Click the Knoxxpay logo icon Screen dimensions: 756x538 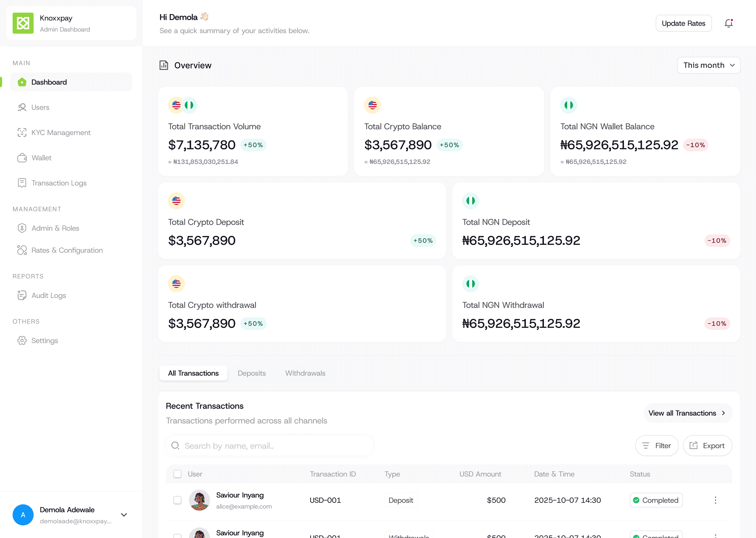click(23, 23)
